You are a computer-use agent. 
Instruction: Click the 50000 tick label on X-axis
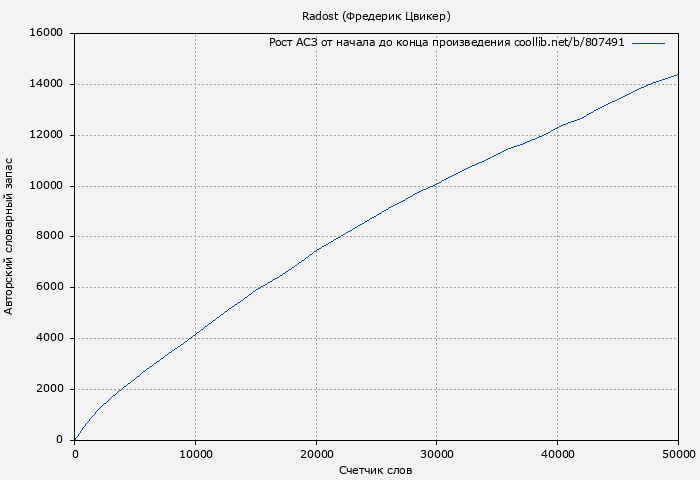coord(677,453)
